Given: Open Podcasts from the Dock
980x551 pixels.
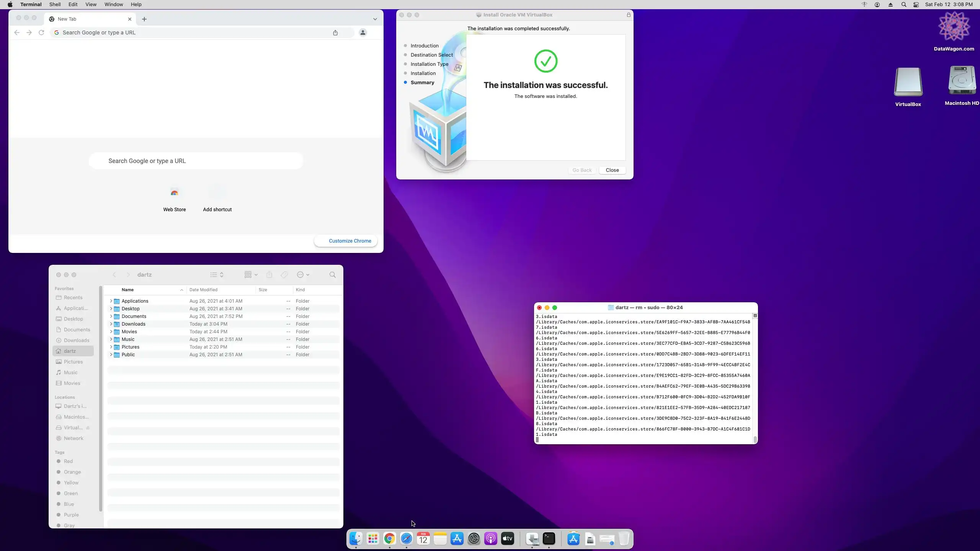Looking at the screenshot, I should (490, 539).
